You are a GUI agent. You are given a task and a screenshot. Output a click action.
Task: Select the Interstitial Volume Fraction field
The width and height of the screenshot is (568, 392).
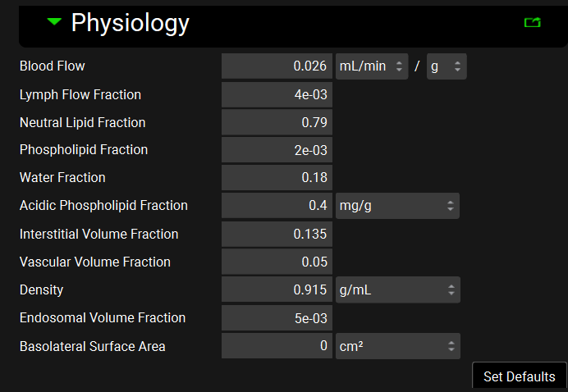277,235
